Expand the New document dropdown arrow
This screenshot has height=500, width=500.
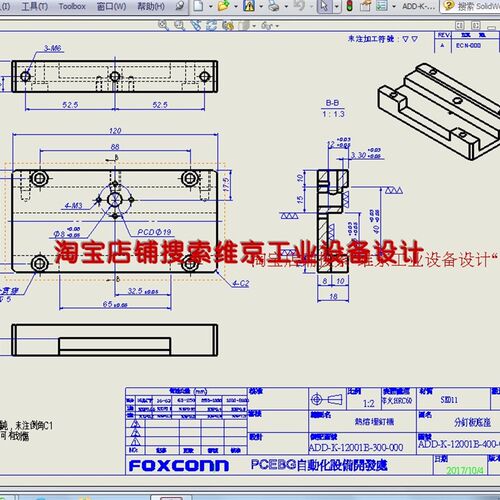pyautogui.click(x=210, y=6)
